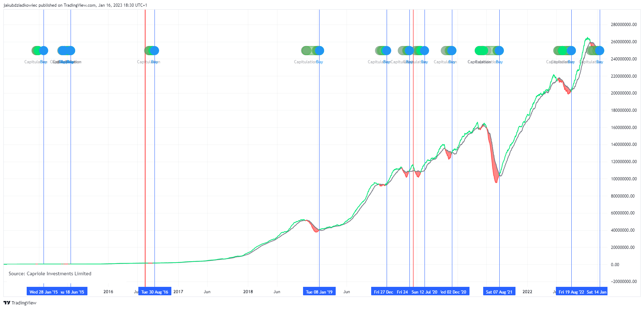This screenshot has height=309, width=644.
Task: Click the blue Buy circle on the Tue 30 Aug '16 line
Action: [x=155, y=51]
